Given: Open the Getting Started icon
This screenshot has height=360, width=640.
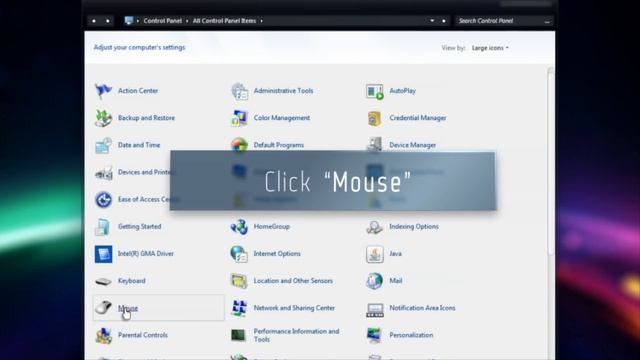Looking at the screenshot, I should pyautogui.click(x=103, y=227).
